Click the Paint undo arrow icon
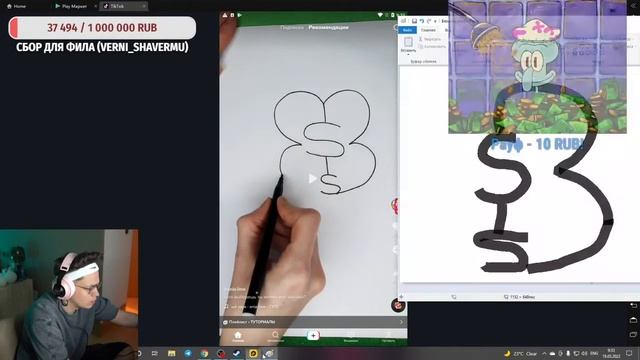This screenshot has height=360, width=640. coord(422,21)
